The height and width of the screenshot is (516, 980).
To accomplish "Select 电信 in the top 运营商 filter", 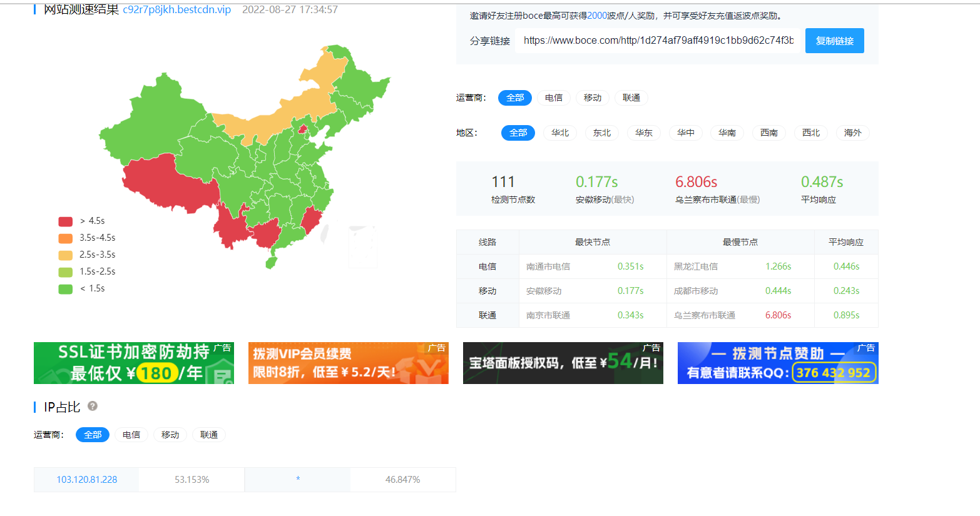I will coord(553,98).
